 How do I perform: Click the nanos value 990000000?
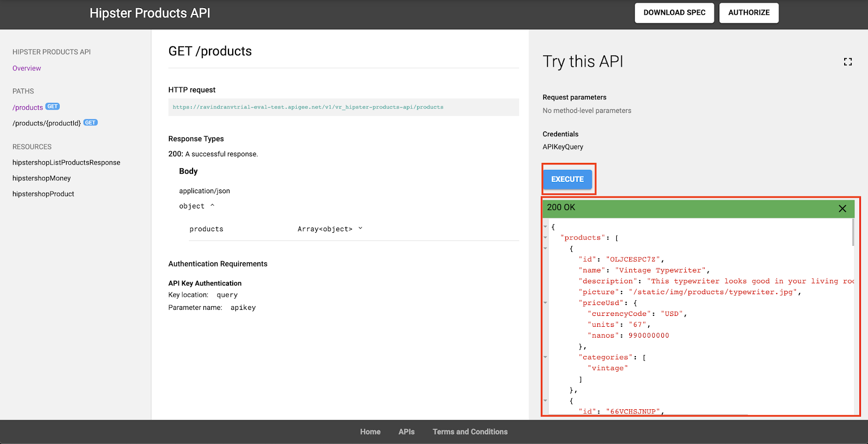[x=649, y=335]
